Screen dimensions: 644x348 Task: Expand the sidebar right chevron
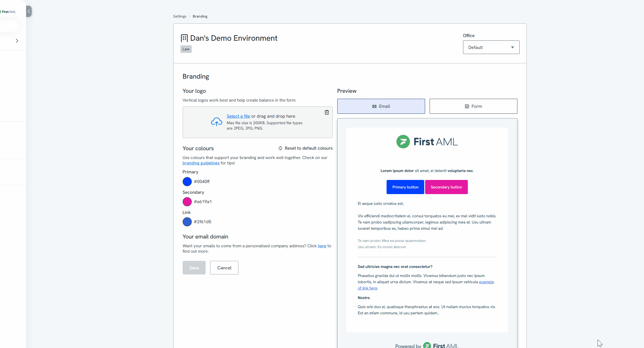(17, 41)
